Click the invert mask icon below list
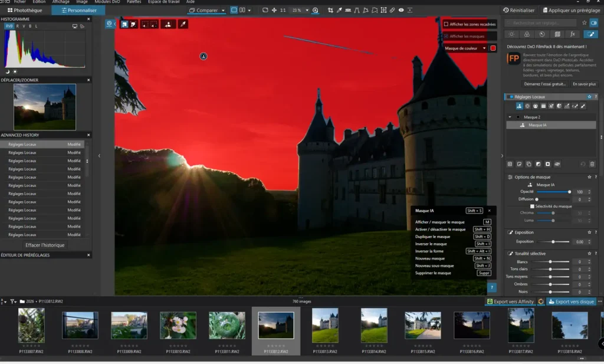 click(x=538, y=164)
